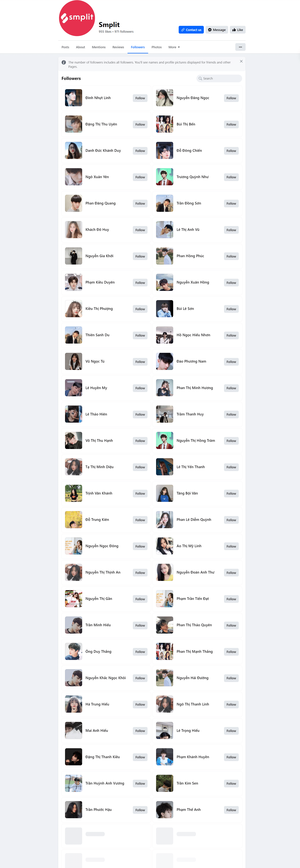Open Danh Đức Khánh Duy's profile picture
300x868 pixels.
pyautogui.click(x=73, y=150)
